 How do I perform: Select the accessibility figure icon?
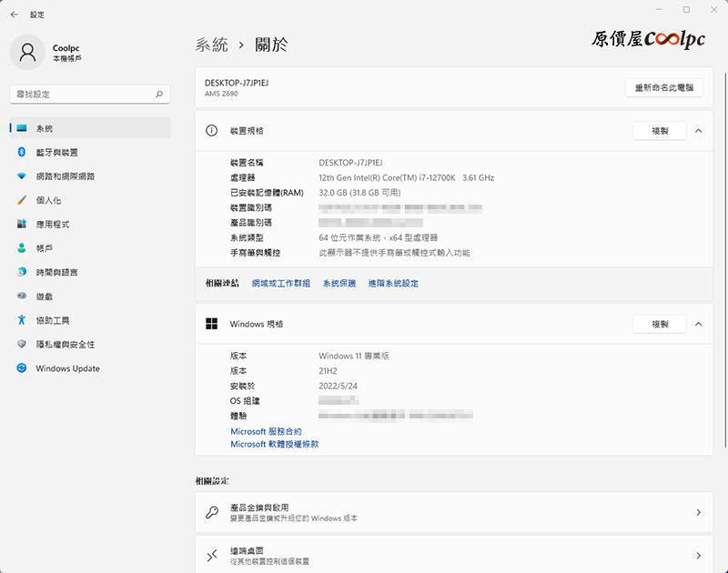21,319
